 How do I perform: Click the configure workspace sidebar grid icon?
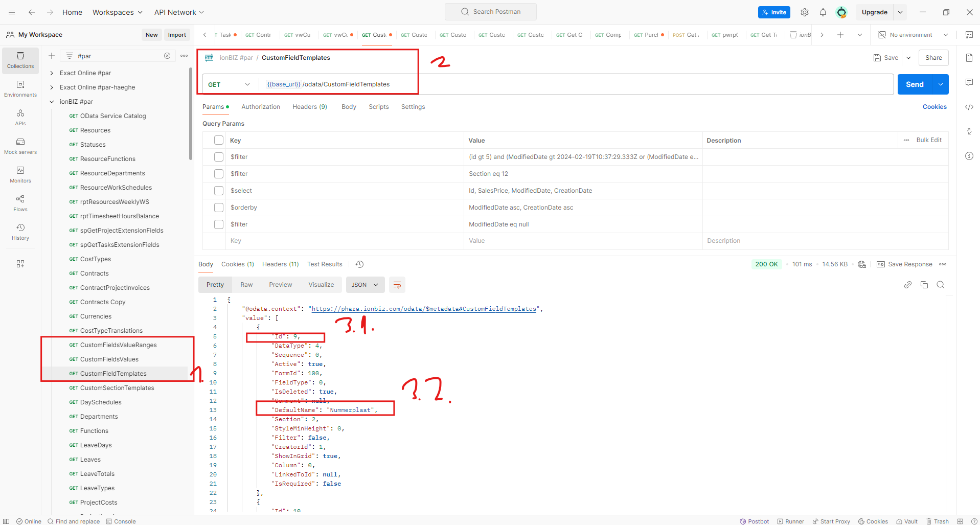[x=20, y=264]
